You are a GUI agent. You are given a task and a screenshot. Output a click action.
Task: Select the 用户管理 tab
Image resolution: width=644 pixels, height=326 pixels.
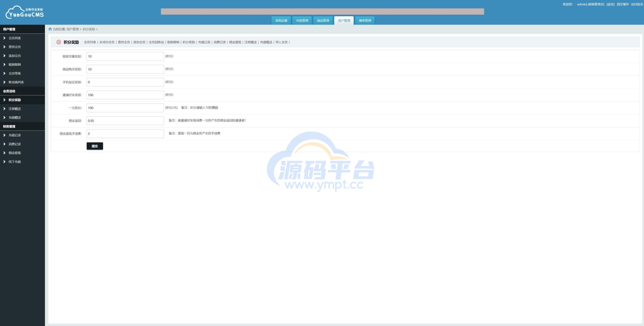(x=344, y=21)
